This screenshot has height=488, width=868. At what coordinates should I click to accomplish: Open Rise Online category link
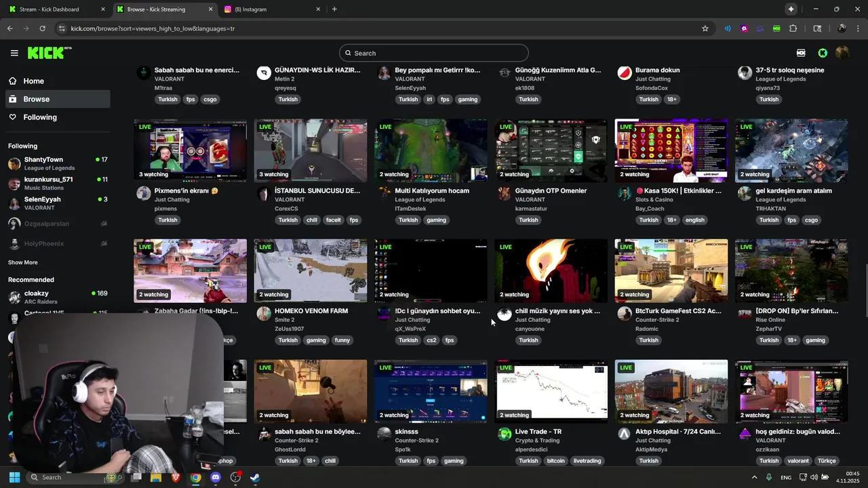[x=770, y=320]
